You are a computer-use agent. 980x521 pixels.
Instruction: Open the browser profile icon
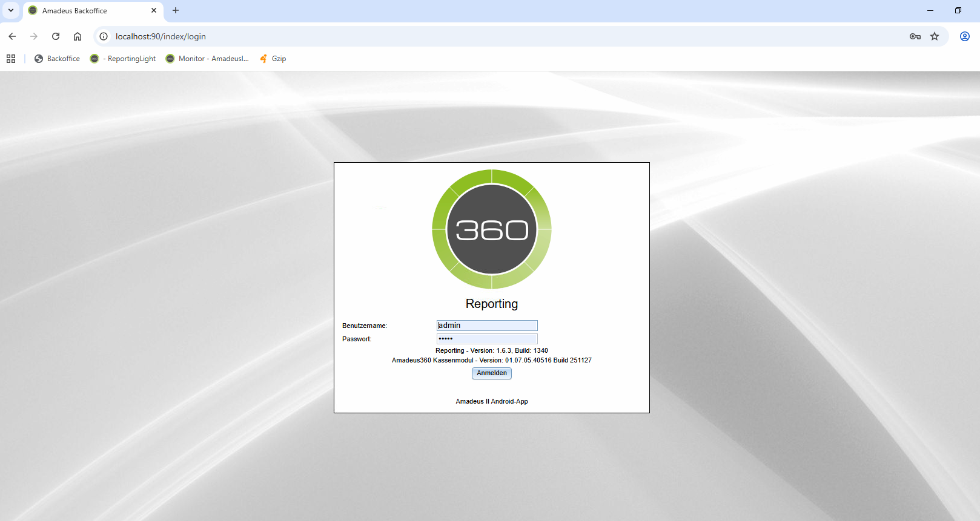[x=965, y=36]
